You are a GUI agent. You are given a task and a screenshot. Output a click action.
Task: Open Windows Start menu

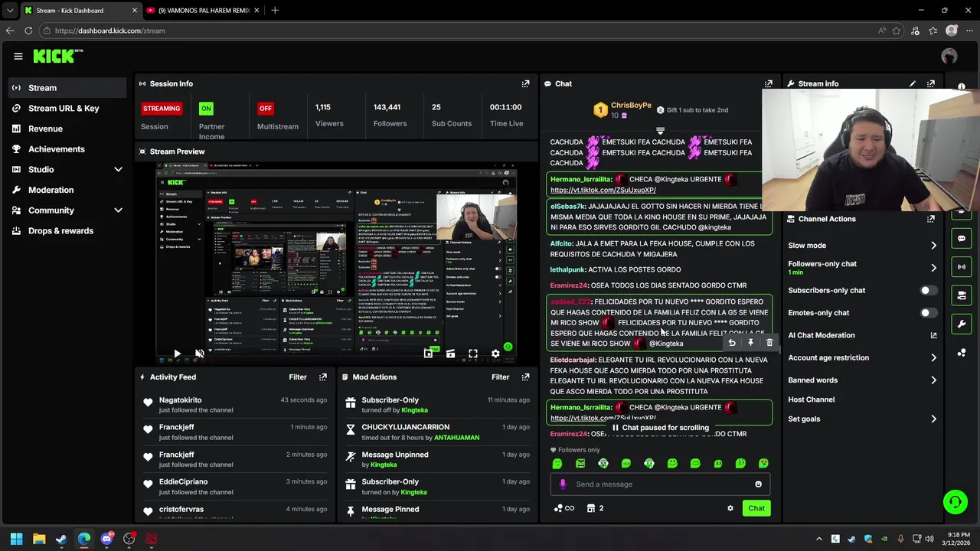point(16,539)
